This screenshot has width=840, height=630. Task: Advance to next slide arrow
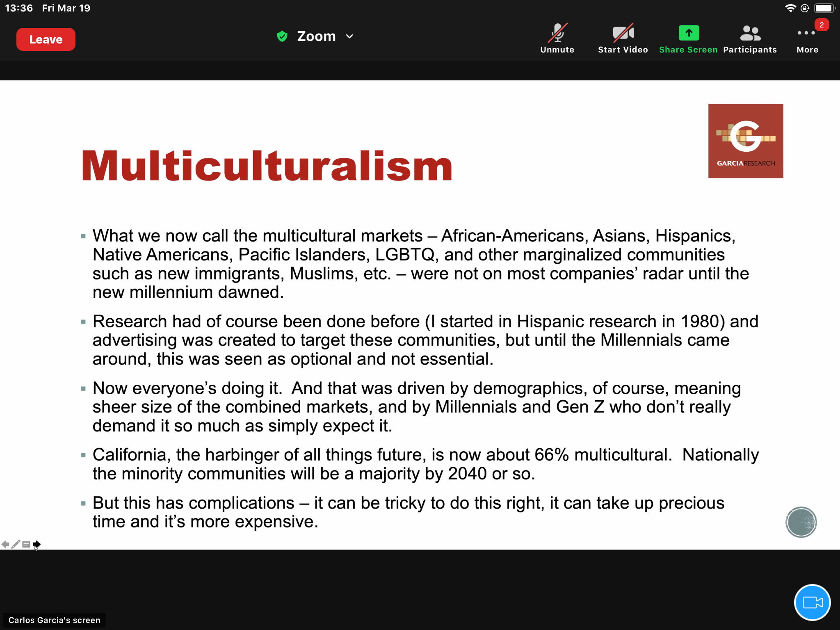37,544
